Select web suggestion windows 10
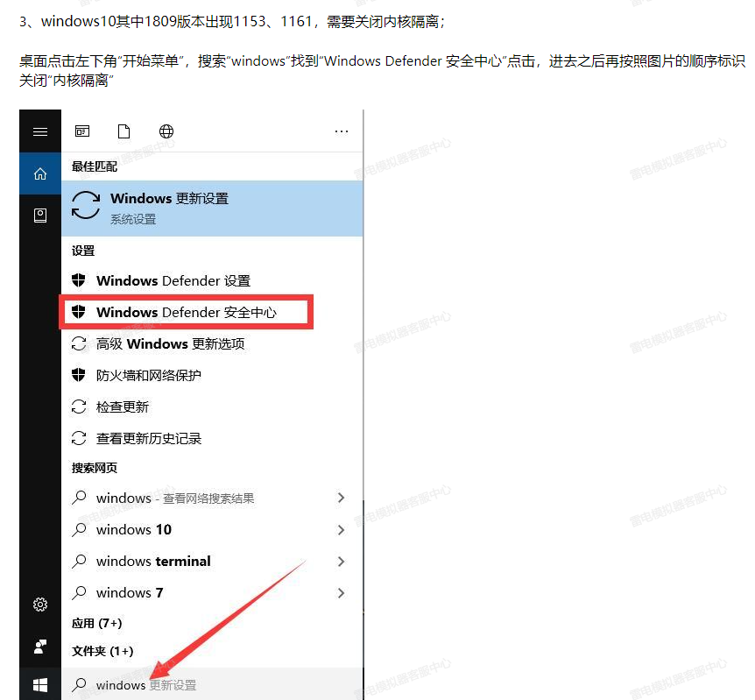This screenshot has height=700, width=755. [212, 529]
